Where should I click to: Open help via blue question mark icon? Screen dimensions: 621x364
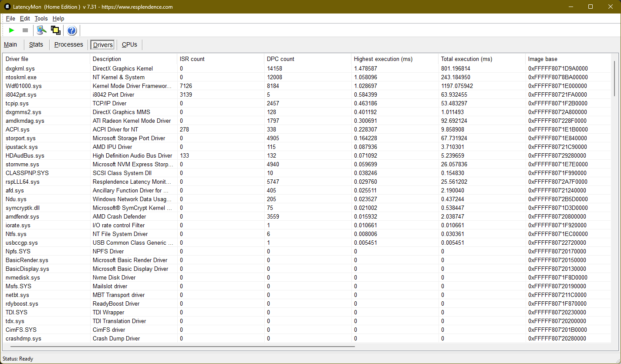pos(72,30)
